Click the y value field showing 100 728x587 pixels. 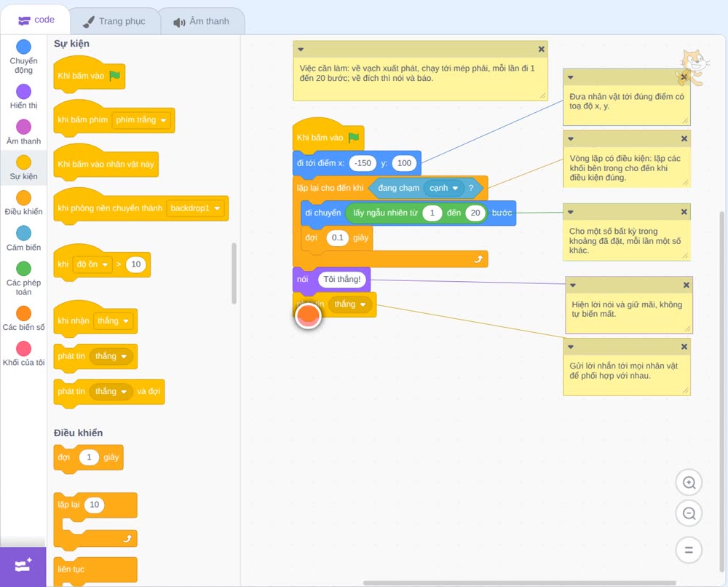tap(404, 163)
